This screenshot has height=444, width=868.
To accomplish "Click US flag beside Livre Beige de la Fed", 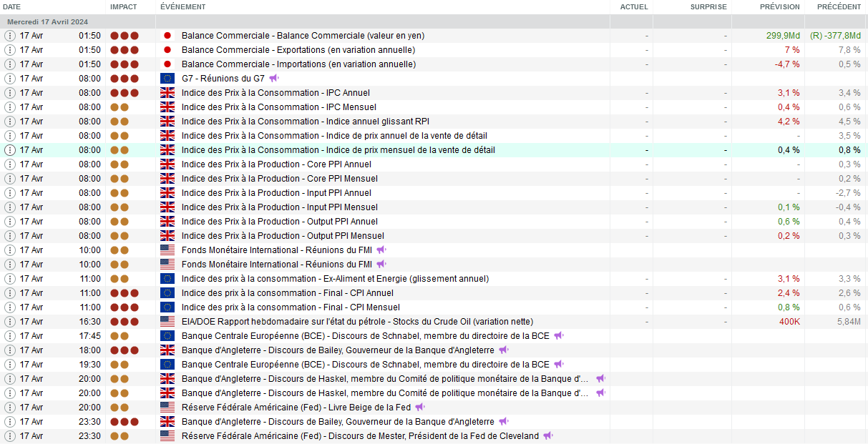I will tap(167, 408).
